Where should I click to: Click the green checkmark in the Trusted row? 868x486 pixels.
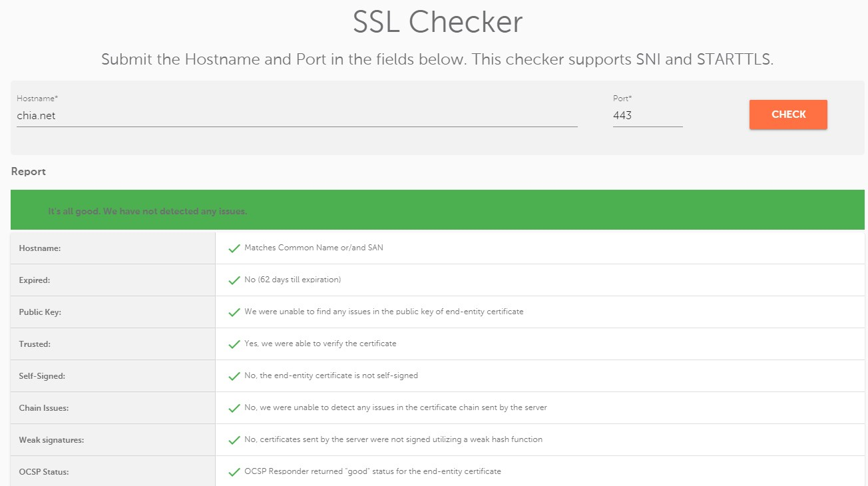[234, 344]
